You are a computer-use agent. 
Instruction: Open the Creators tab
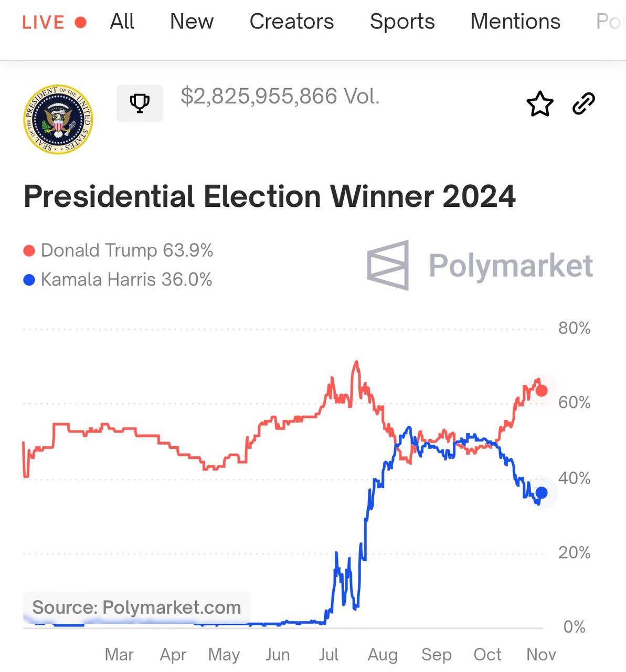[x=291, y=22]
